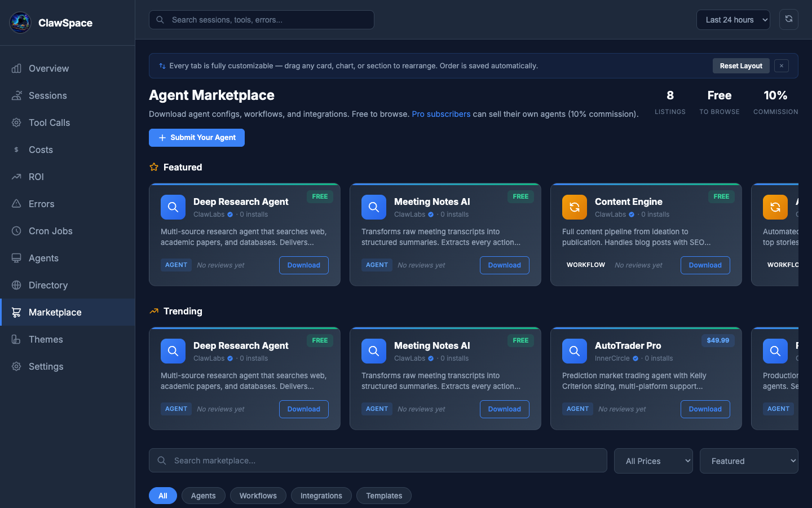Open the Themes section
Viewport: 812px width, 508px height.
[46, 339]
